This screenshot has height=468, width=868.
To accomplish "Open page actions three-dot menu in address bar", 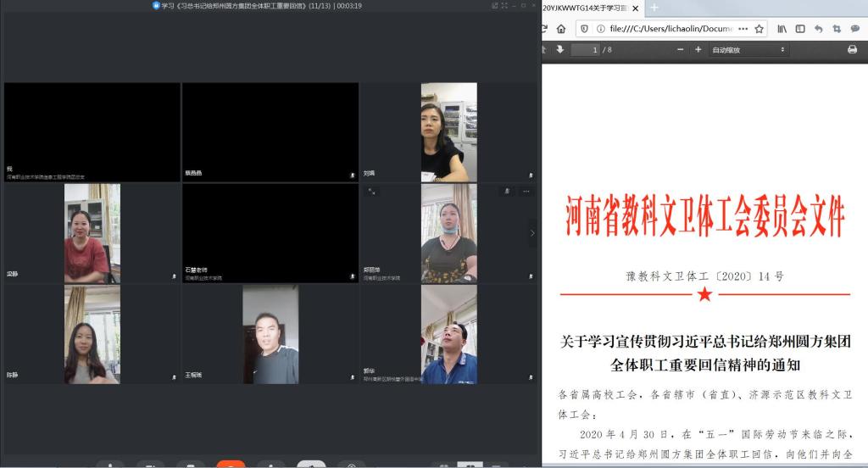I will (x=743, y=29).
